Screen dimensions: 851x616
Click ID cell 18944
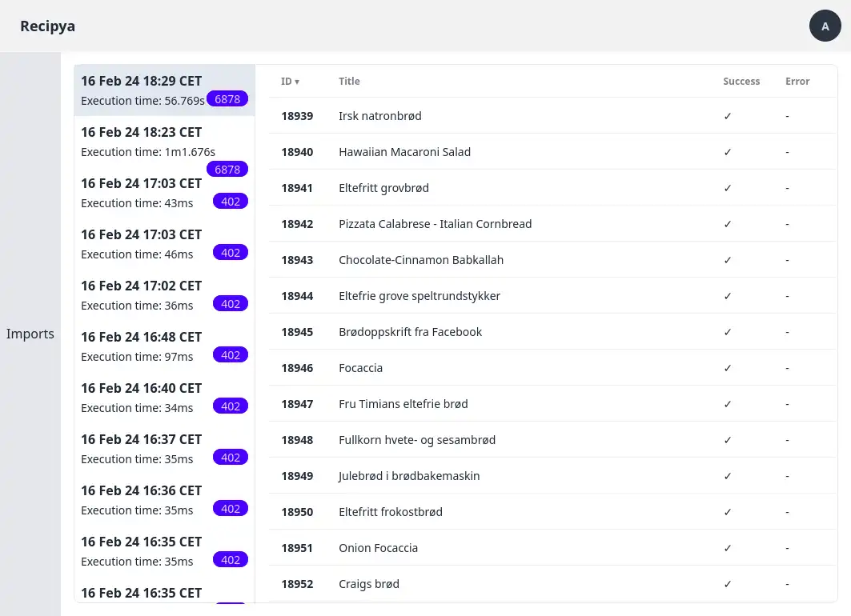coord(297,296)
